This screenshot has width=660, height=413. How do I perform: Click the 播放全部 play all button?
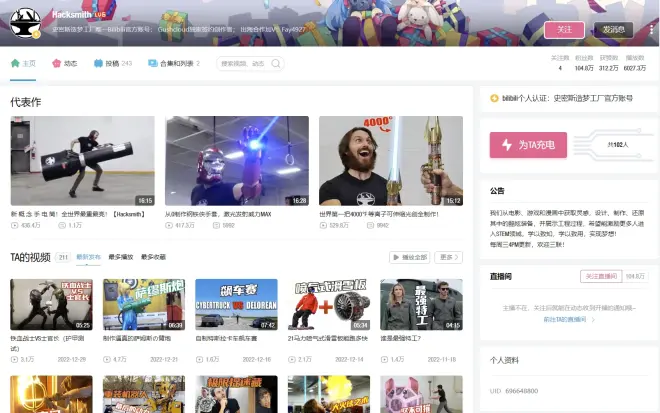[409, 257]
